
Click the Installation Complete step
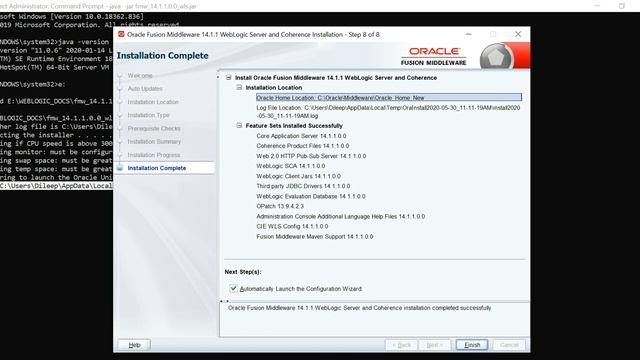tap(157, 168)
